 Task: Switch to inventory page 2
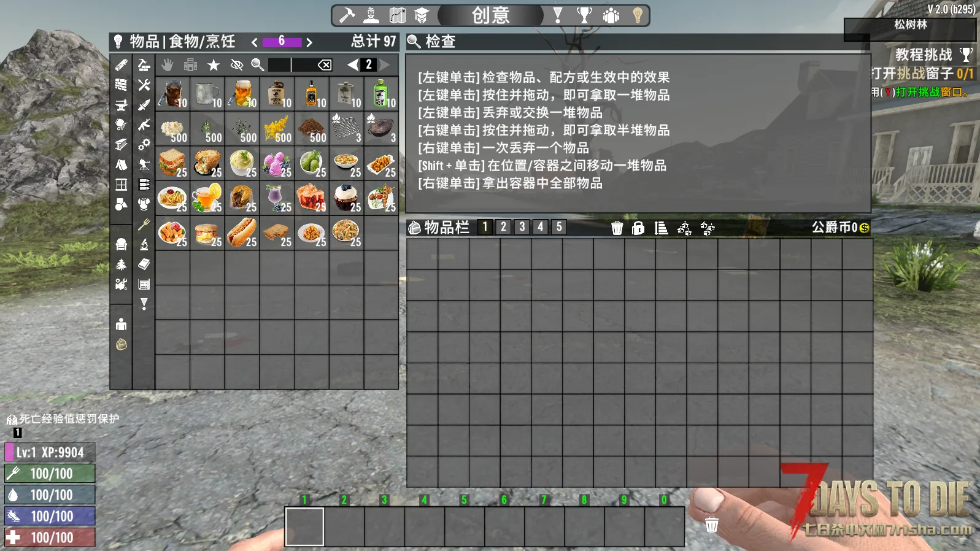[503, 227]
